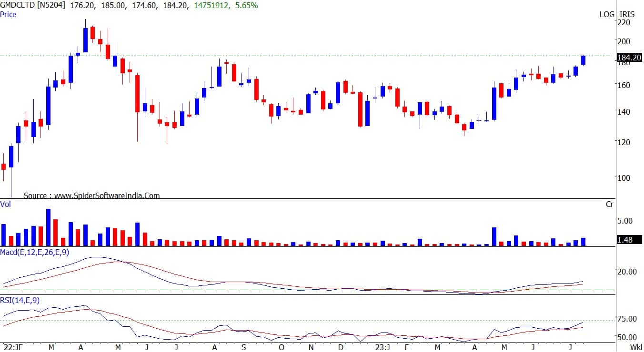Click the 23:J marker on time axis
The height and width of the screenshot is (352, 644).
(382, 347)
